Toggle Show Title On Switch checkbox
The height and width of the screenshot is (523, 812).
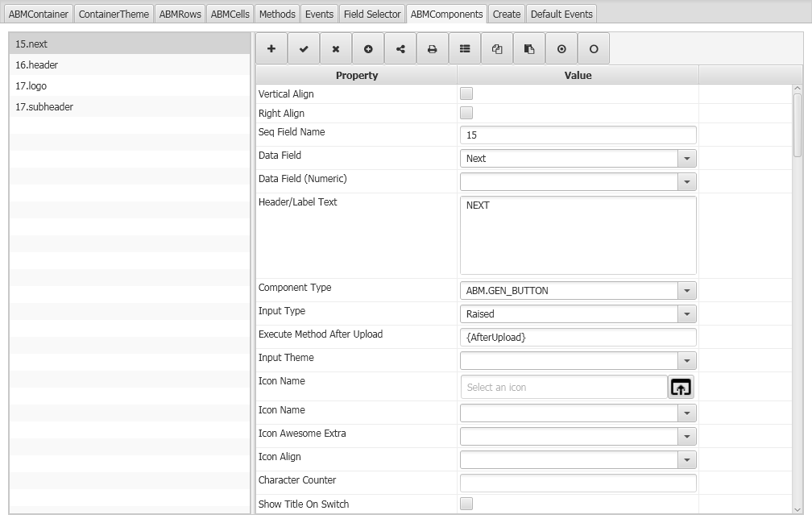pyautogui.click(x=466, y=504)
